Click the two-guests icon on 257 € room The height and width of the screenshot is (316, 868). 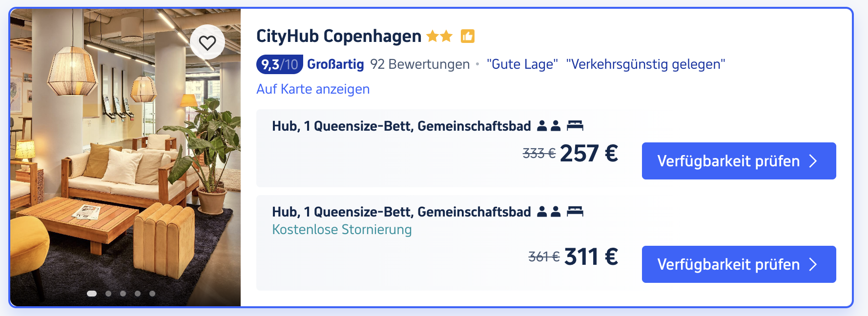click(x=549, y=126)
